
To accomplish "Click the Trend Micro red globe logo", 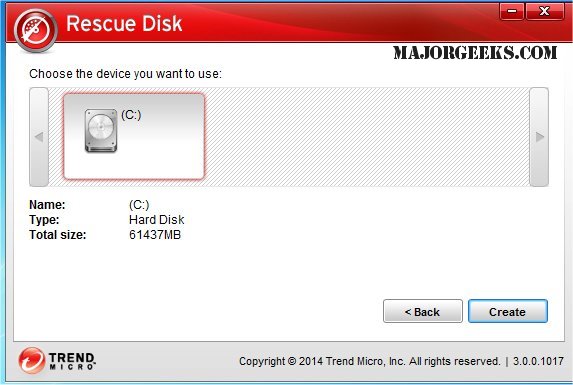I will tap(32, 360).
